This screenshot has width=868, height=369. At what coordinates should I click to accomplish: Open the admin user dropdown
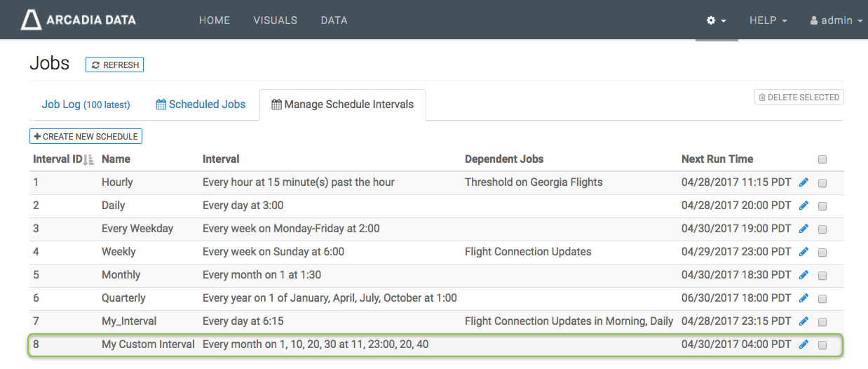(836, 20)
